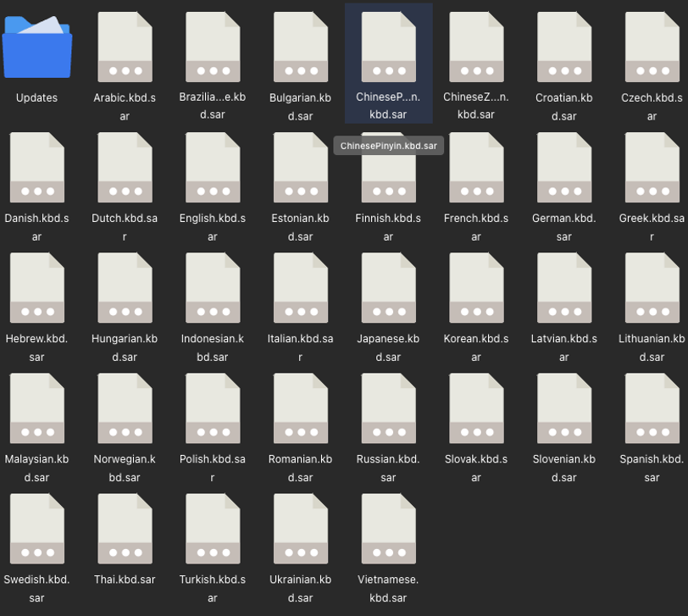Select the Swedish.kbd.sar file icon
Screen dimensions: 688x616
(36, 529)
